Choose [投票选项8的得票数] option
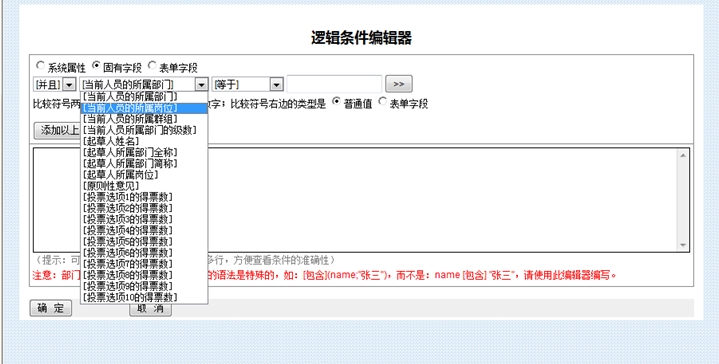This screenshot has width=719, height=364. (144, 275)
